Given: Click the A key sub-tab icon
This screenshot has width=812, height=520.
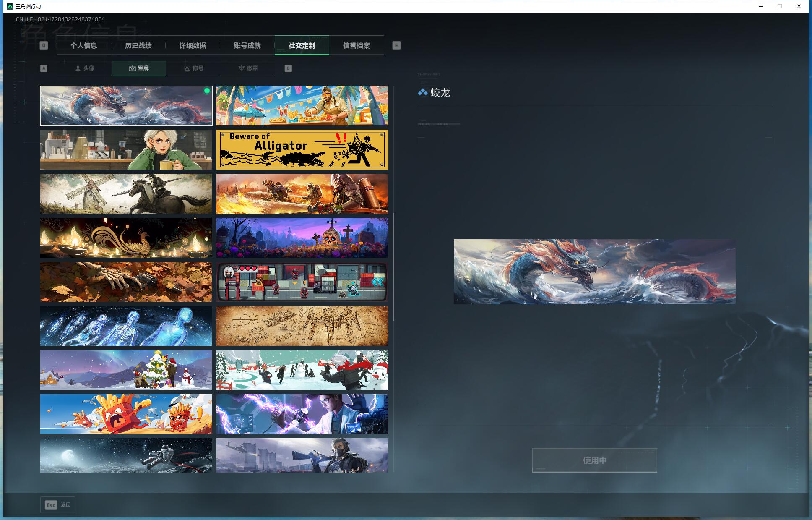Looking at the screenshot, I should [x=44, y=68].
